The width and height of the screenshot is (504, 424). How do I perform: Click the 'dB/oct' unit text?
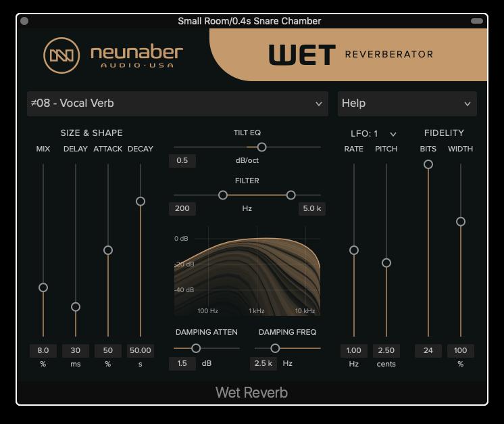pos(247,160)
